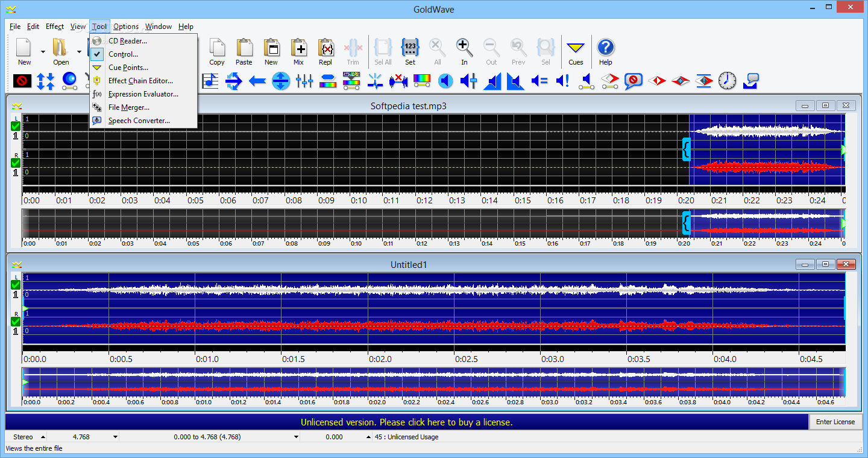Click the speaker with slider volume icon

469,80
